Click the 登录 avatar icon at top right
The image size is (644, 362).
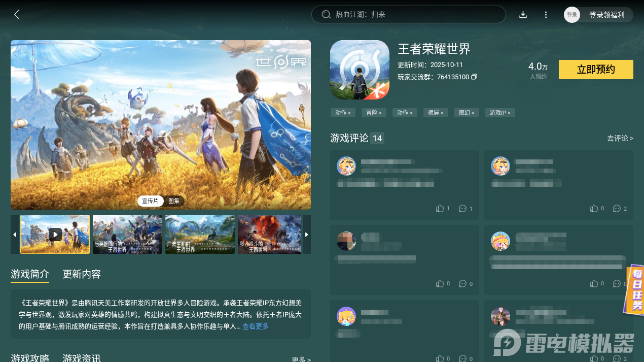point(571,14)
